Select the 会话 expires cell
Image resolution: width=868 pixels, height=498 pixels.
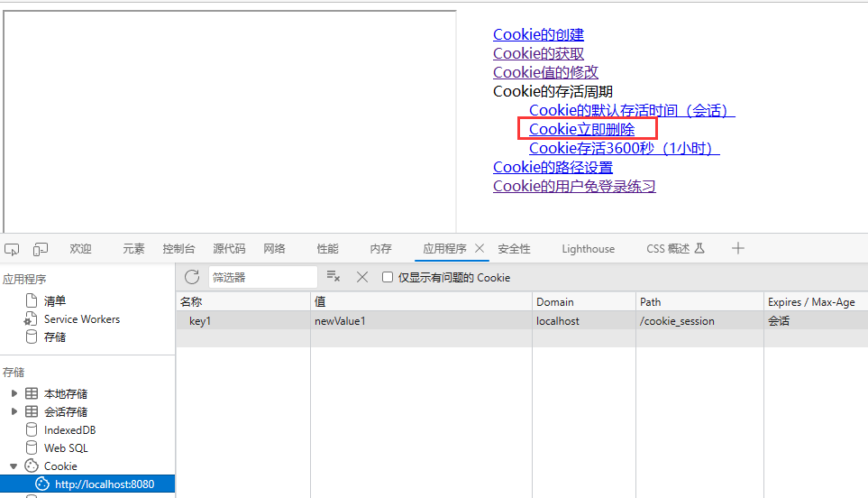tap(816, 321)
